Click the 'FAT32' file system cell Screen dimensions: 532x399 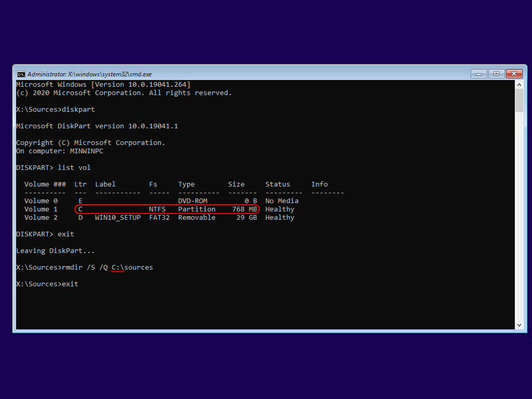coord(159,218)
